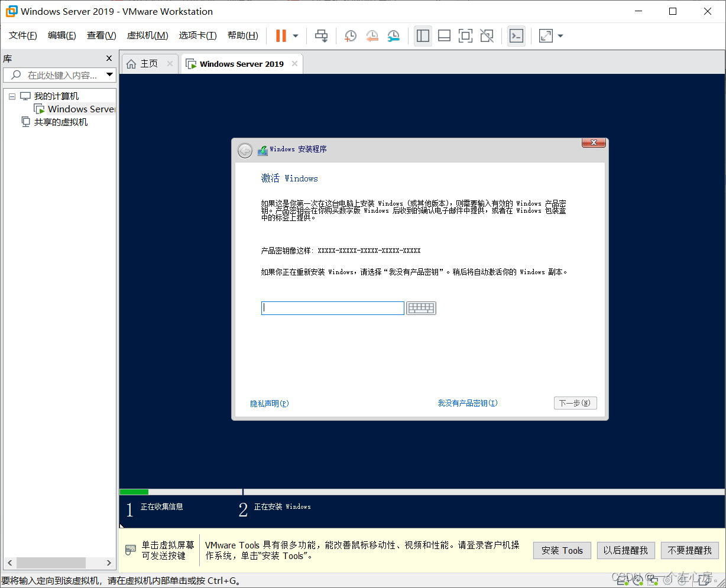Viewport: 726px width, 588px height.
Task: Toggle the thumbnail bar view icon
Action: coord(444,36)
